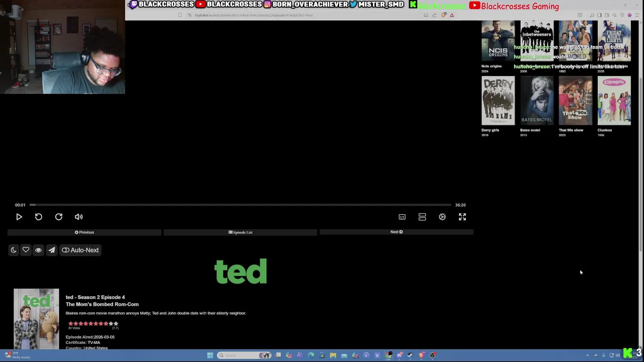Viewport: 644px width, 362px height.
Task: Open the server selection icon in player
Action: coord(422,217)
